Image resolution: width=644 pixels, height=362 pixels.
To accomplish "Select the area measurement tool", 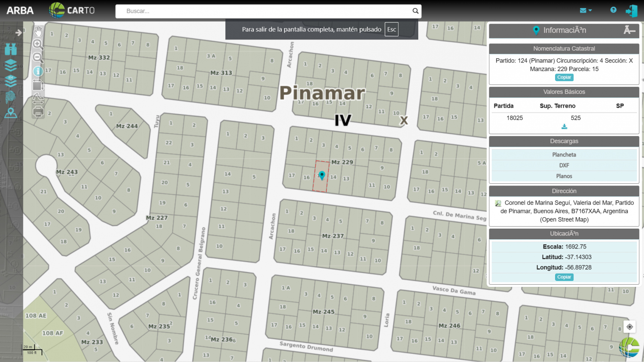I will click(x=38, y=85).
